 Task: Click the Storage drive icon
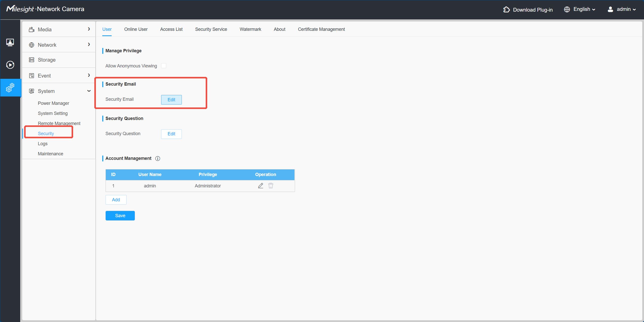coord(32,60)
